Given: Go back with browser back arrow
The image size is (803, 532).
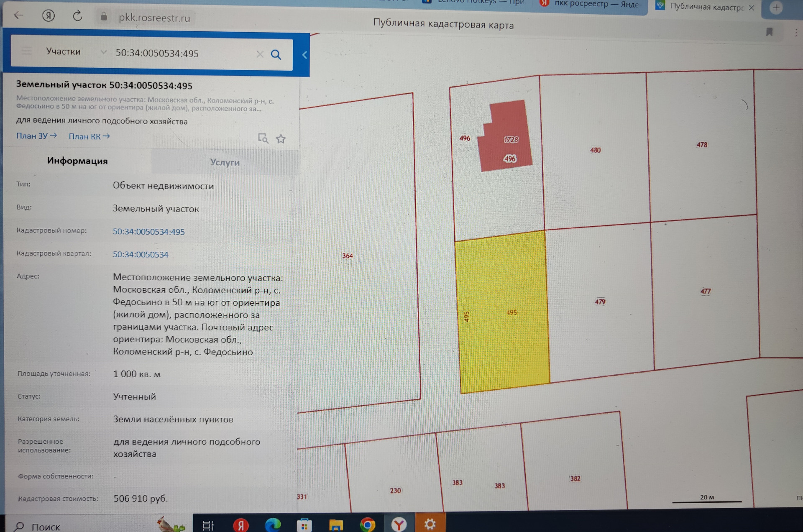Looking at the screenshot, I should point(18,15).
